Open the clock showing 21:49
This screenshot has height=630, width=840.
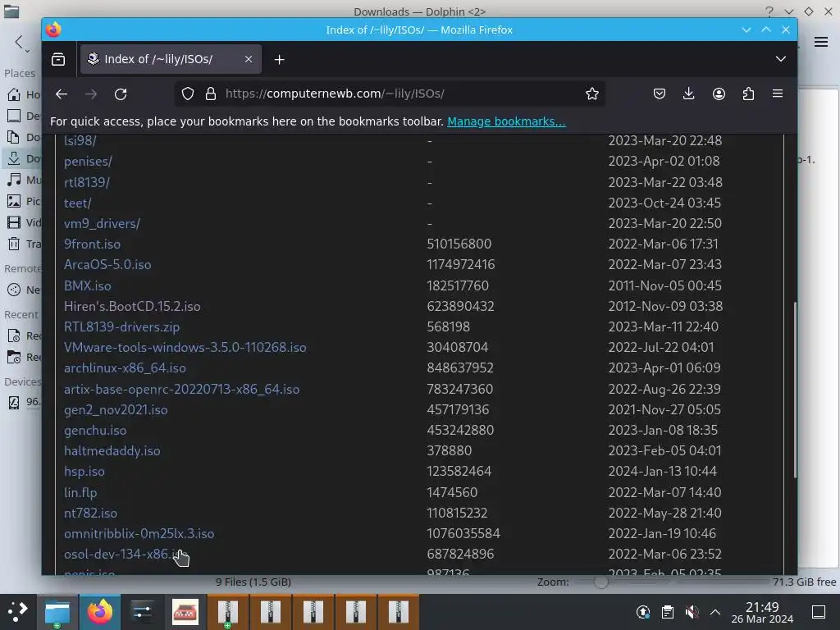pos(762,612)
